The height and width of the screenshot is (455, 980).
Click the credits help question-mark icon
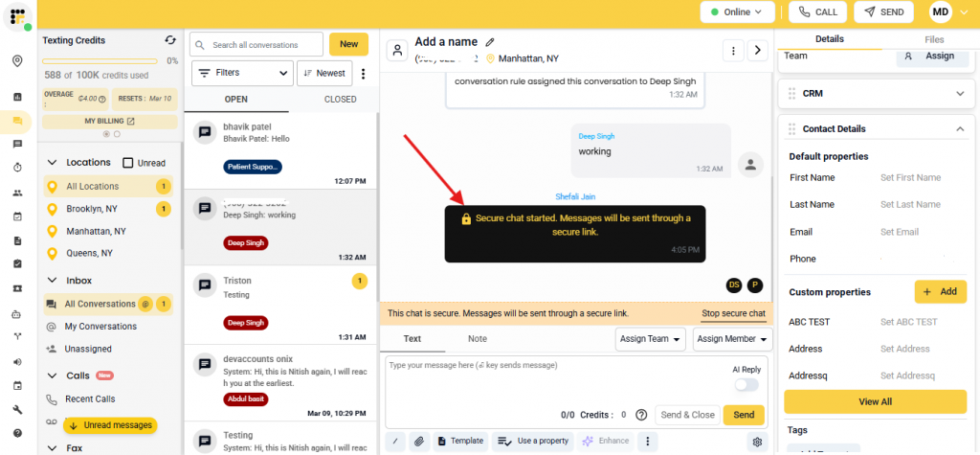pyautogui.click(x=640, y=415)
